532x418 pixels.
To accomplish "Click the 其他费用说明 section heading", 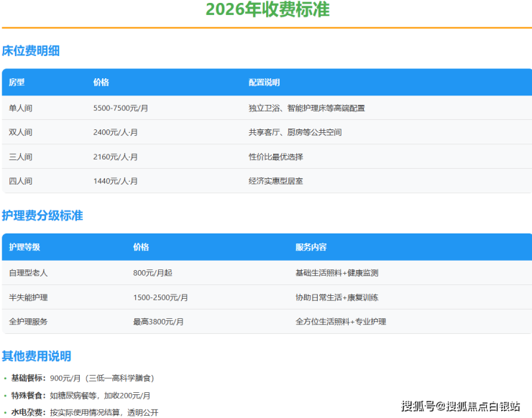I will click(x=37, y=356).
